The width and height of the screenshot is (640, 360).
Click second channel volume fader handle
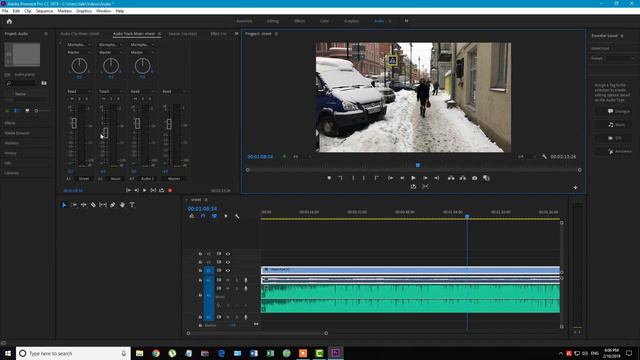106,132
